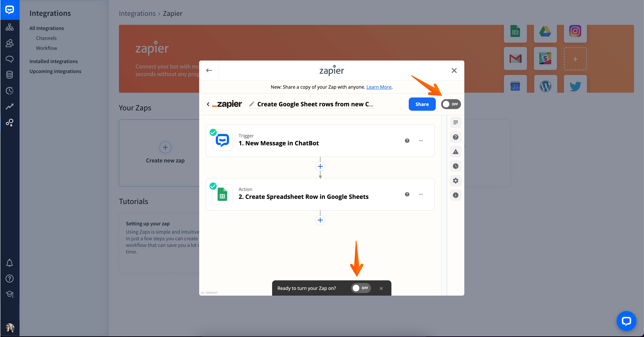Select Channels in the sidebar menu
Viewport: 644px width, 337px height.
46,38
